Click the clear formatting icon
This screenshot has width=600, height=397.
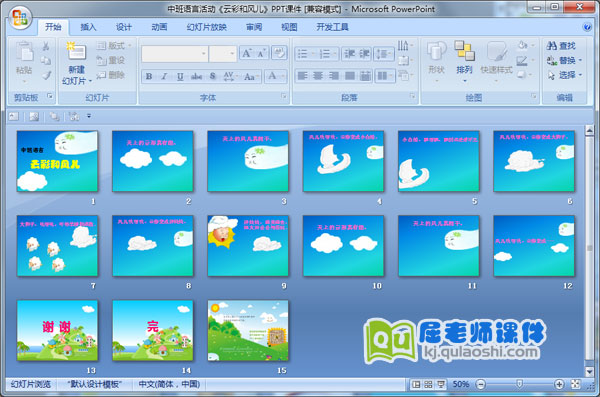point(279,53)
